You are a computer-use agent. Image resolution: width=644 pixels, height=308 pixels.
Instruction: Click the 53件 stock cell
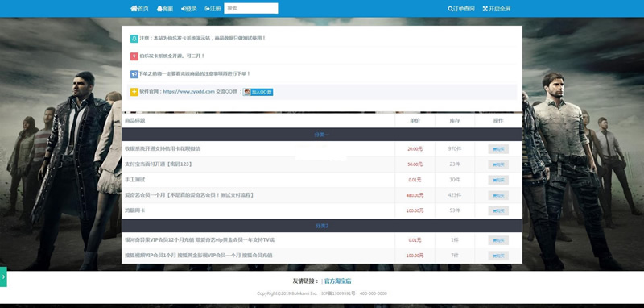coord(455,210)
